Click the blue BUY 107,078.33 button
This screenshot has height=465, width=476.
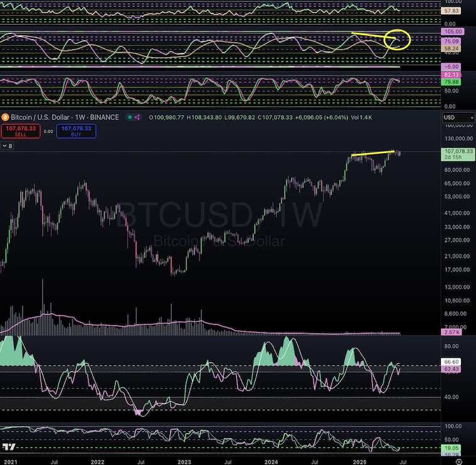point(76,131)
